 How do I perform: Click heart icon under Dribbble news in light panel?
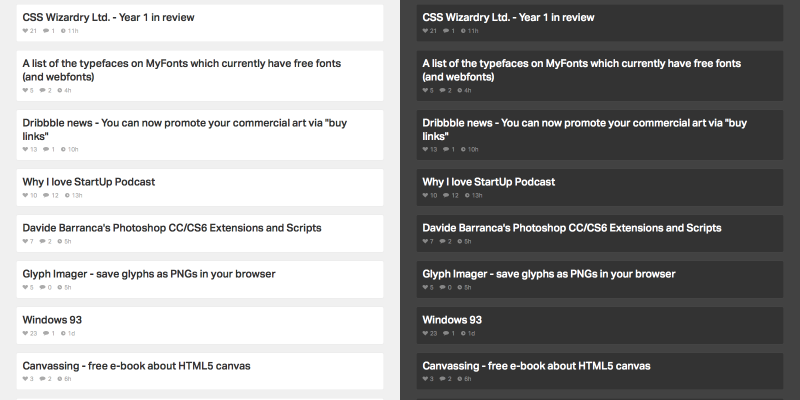click(x=25, y=149)
